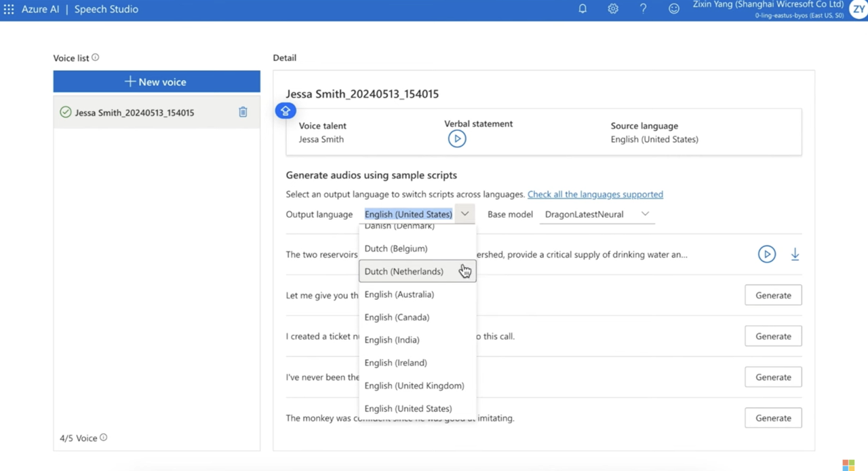868x471 pixels.
Task: Choose English (India) from the list
Action: (x=418, y=340)
